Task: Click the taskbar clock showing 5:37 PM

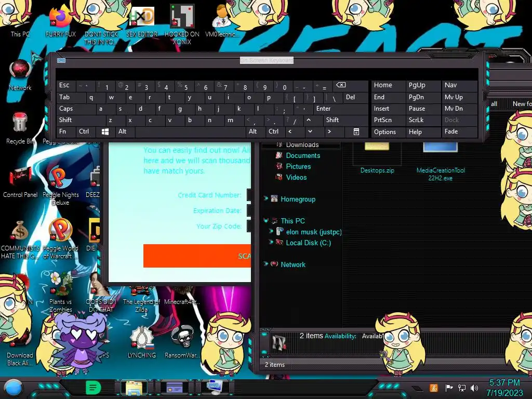Action: 504,388
